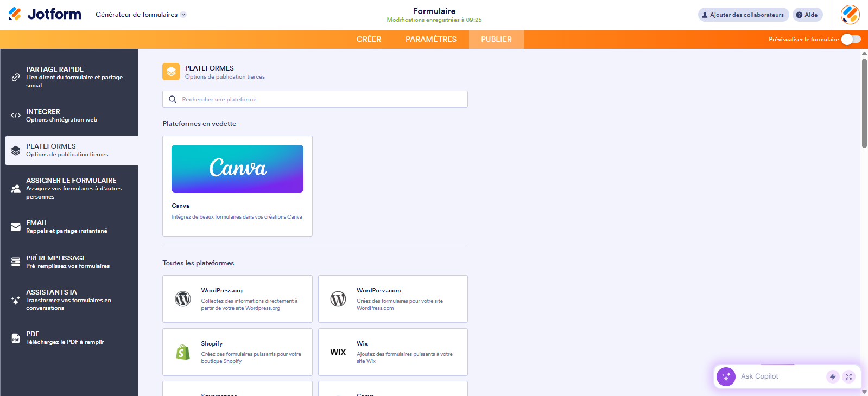Click the Préremplissage stacked fields icon
Viewport: 868px width, 396px height.
(16, 262)
